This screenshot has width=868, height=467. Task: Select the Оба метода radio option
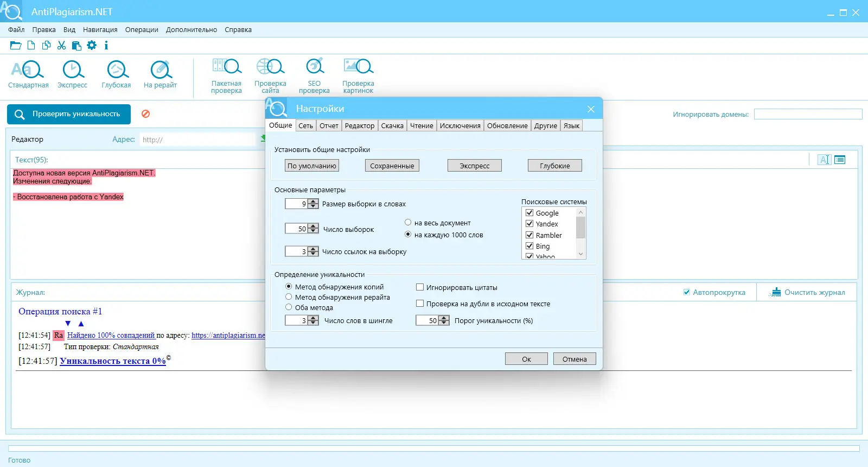pos(289,307)
